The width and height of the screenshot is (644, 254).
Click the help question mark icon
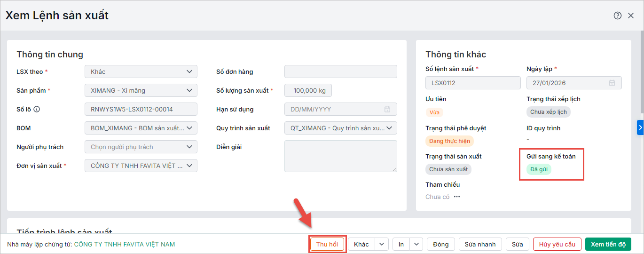point(618,16)
